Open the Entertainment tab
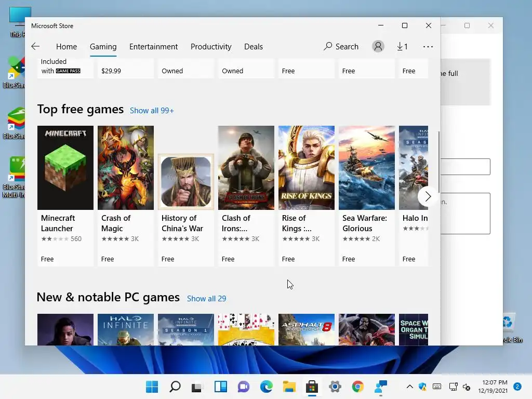 click(153, 46)
